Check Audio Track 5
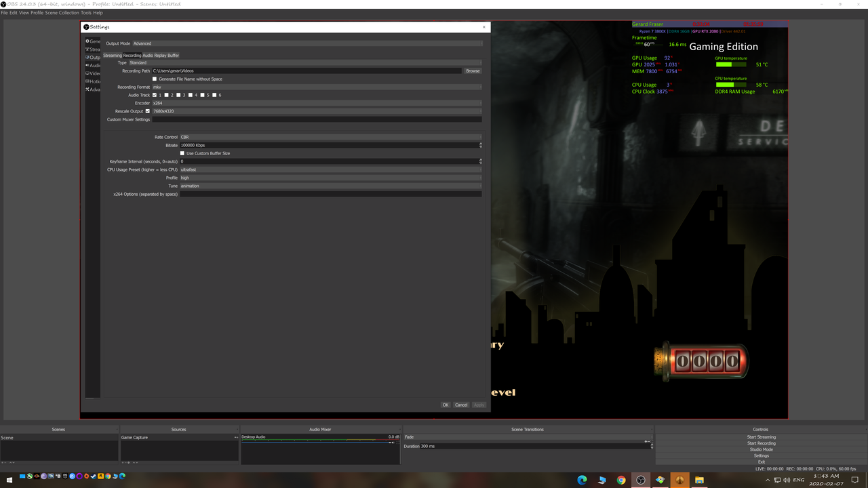The width and height of the screenshot is (868, 488). (203, 95)
